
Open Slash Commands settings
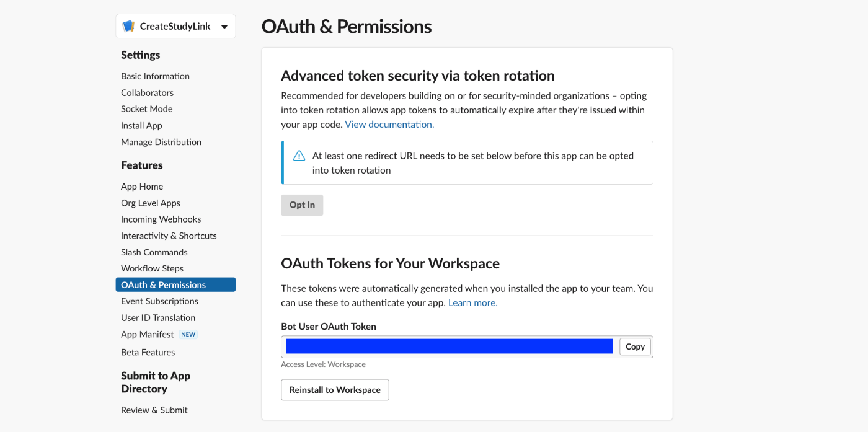[x=154, y=252]
